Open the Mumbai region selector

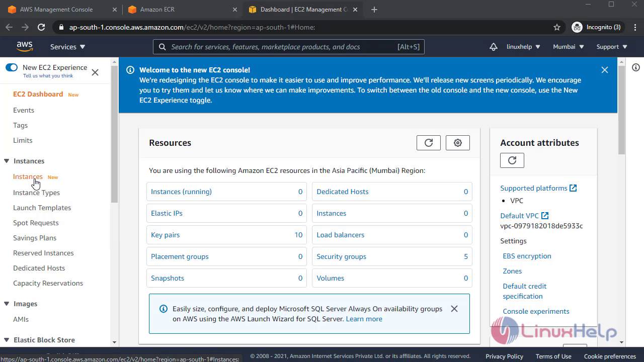click(x=569, y=47)
